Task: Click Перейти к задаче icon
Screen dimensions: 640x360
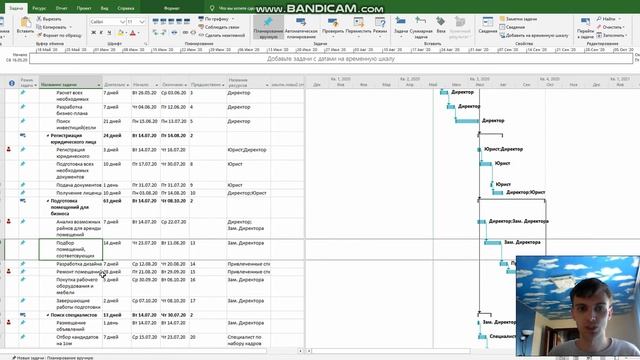Action: point(585,22)
